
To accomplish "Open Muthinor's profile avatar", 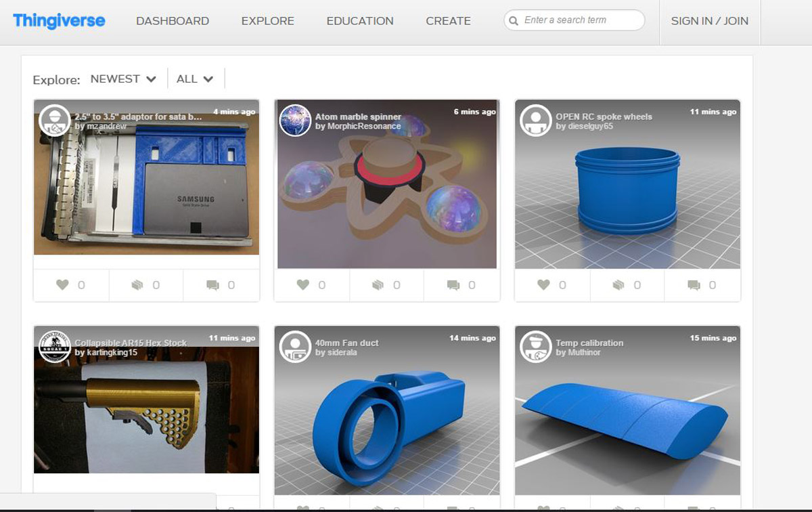I will (536, 347).
